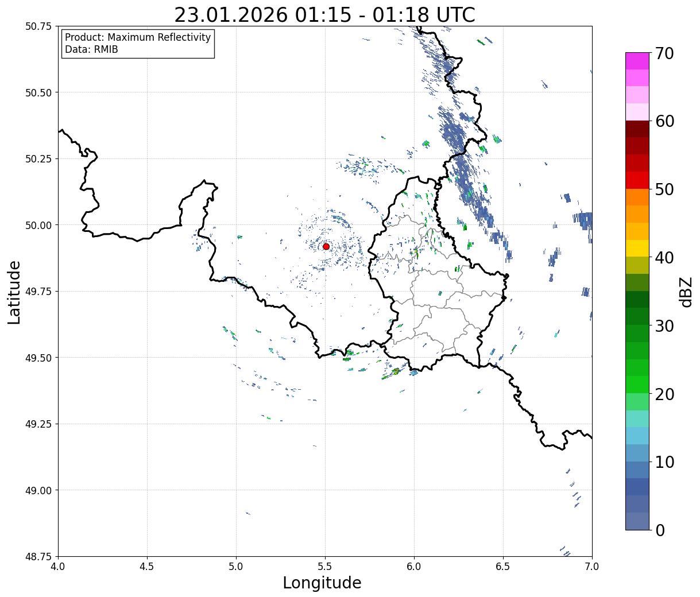Click the longitude tick label 6.0
The image size is (700, 597).
click(x=414, y=566)
